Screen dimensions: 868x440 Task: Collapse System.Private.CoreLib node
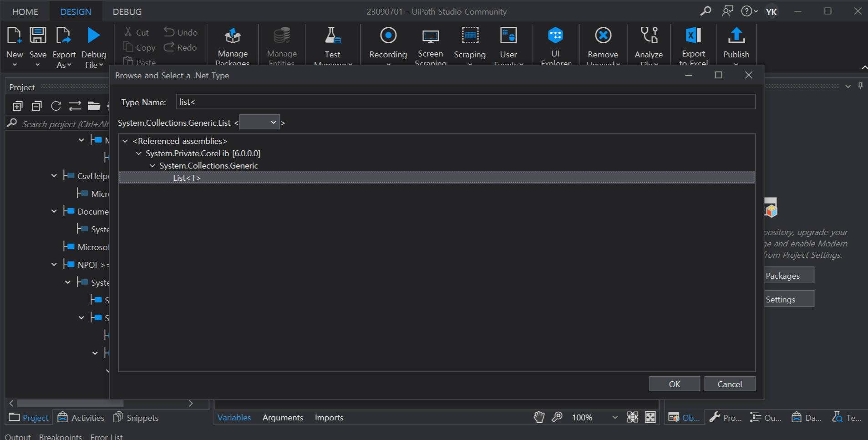click(x=139, y=153)
